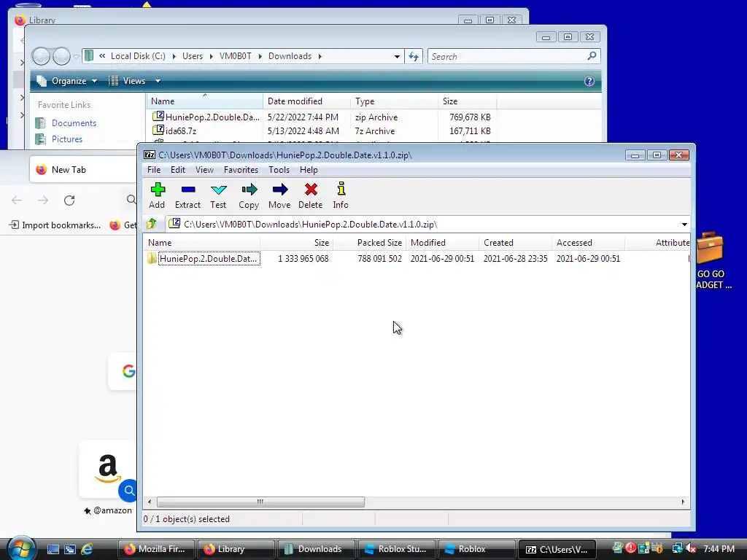Open the Documents favorite link
Viewport: 747px width, 560px height.
coord(74,122)
